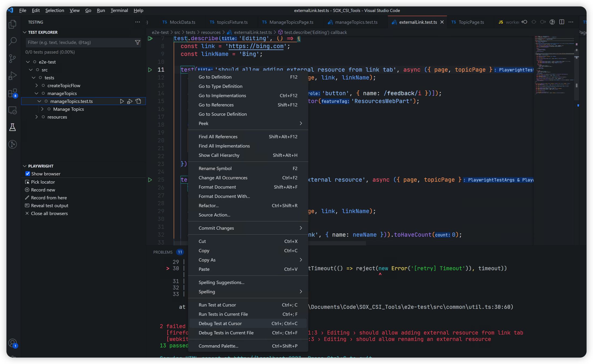Choose Rename Symbol from context menu

pyautogui.click(x=215, y=168)
